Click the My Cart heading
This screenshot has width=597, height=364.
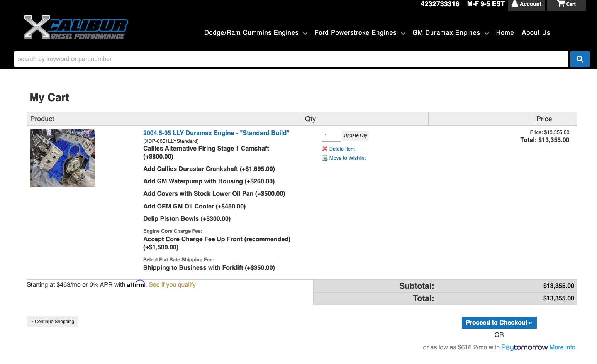click(49, 97)
